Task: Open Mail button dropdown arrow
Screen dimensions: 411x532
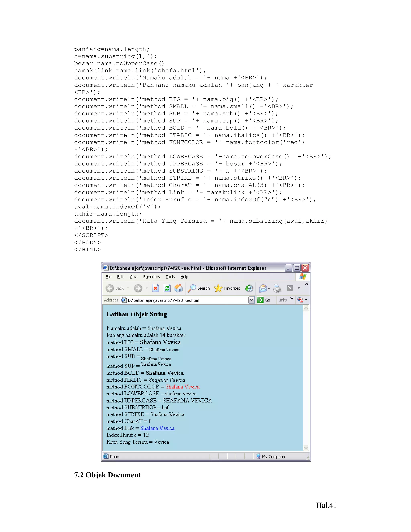Action: (269, 288)
